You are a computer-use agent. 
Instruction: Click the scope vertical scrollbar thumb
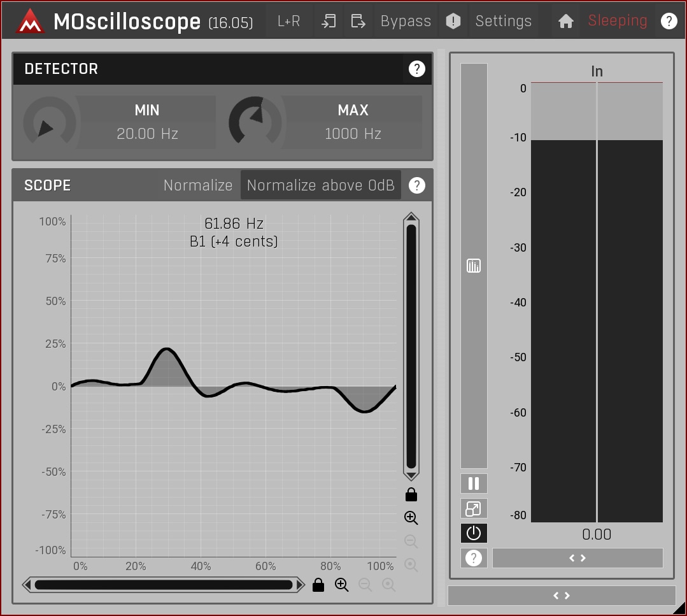tap(411, 347)
